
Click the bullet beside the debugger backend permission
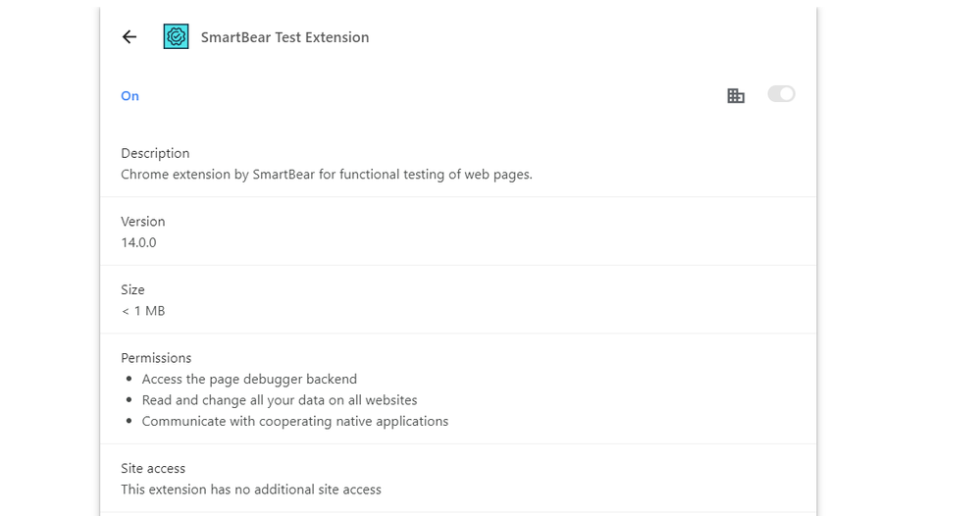click(x=129, y=380)
